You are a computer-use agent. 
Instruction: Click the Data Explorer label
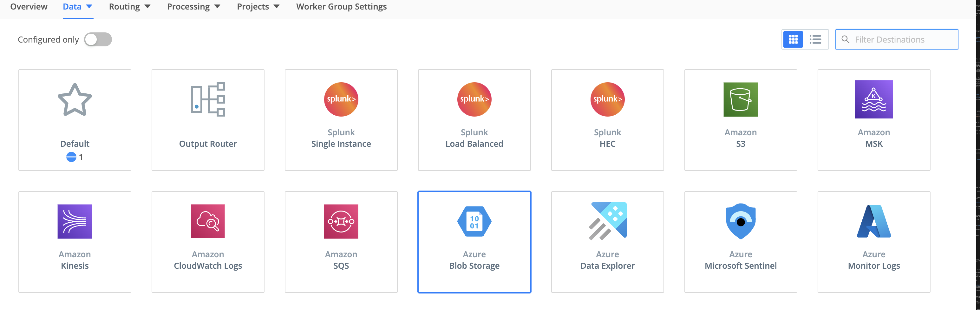pos(607,266)
